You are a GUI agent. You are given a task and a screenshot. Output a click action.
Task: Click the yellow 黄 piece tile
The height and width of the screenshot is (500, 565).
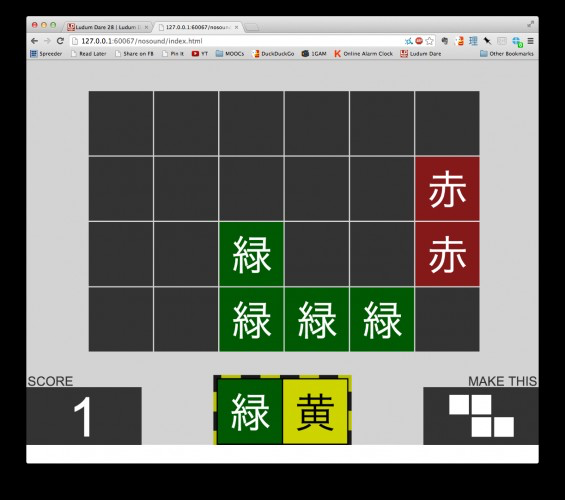point(315,411)
